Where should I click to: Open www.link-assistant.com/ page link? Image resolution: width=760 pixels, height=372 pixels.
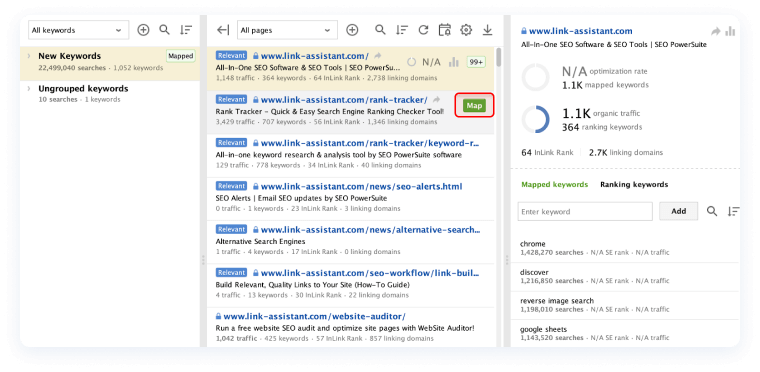coord(315,56)
